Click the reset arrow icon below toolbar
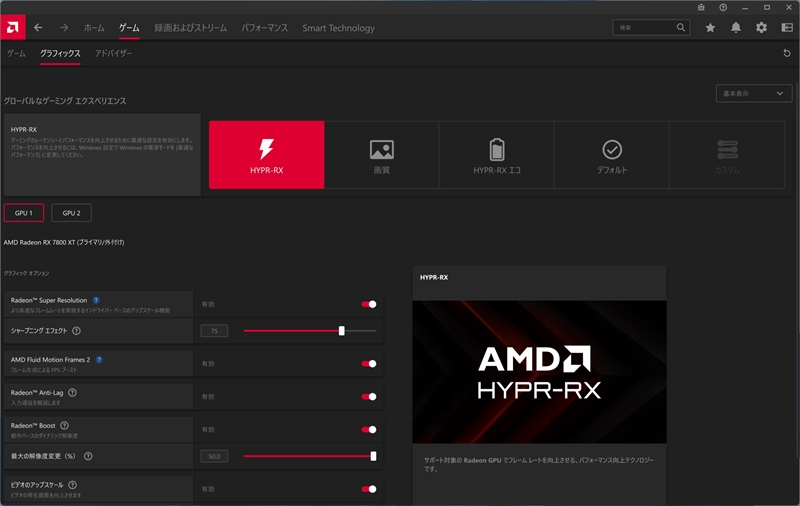The image size is (800, 506). click(x=787, y=53)
